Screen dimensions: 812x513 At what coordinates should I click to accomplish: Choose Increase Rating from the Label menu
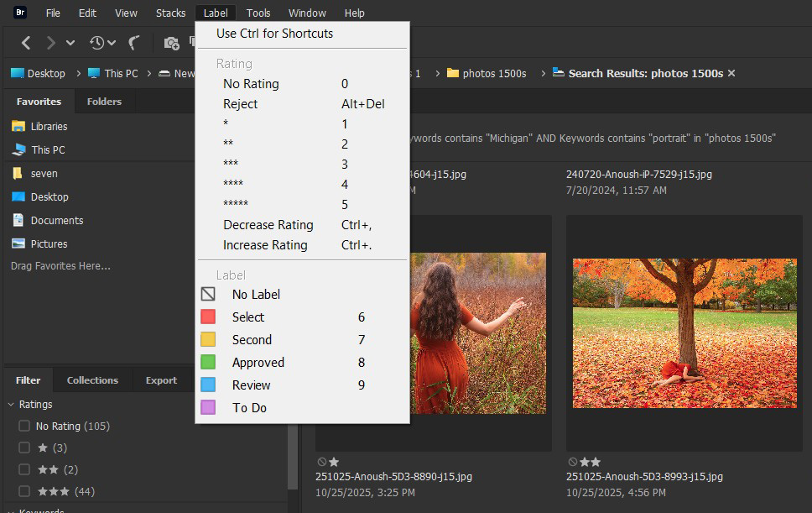[265, 245]
